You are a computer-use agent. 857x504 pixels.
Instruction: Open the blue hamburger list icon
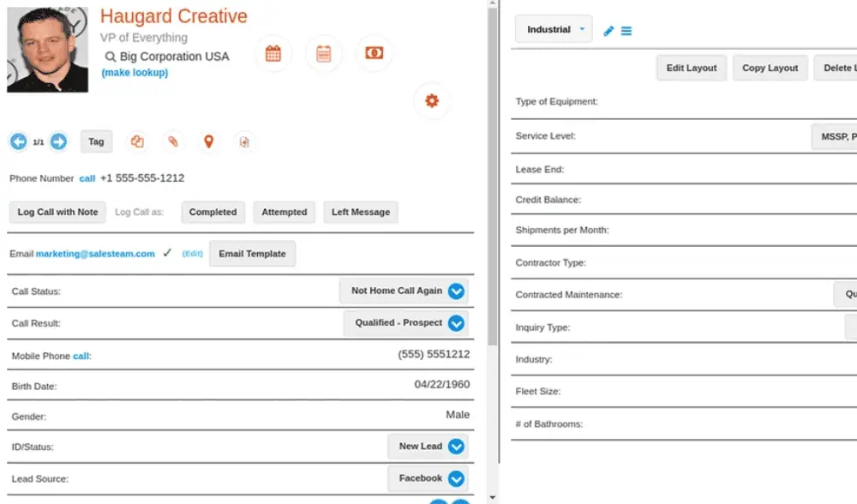[x=626, y=31]
